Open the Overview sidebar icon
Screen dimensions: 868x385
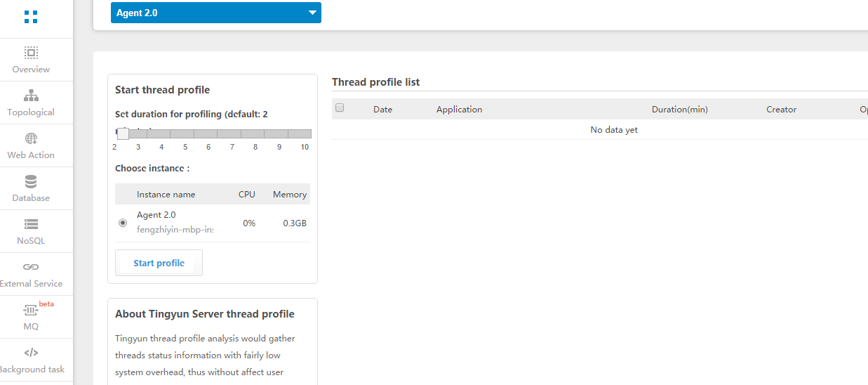click(x=31, y=53)
